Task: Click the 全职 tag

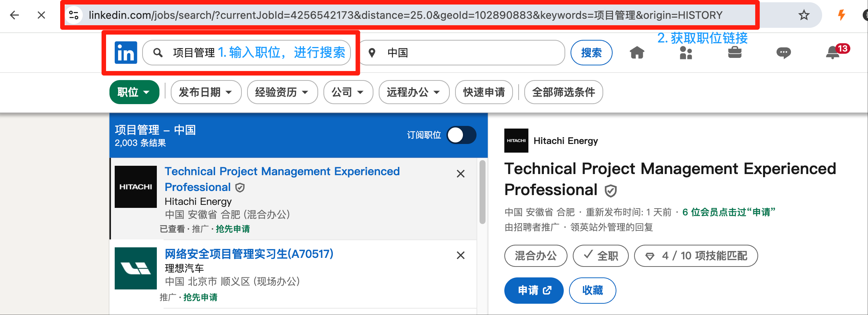Action: (601, 256)
